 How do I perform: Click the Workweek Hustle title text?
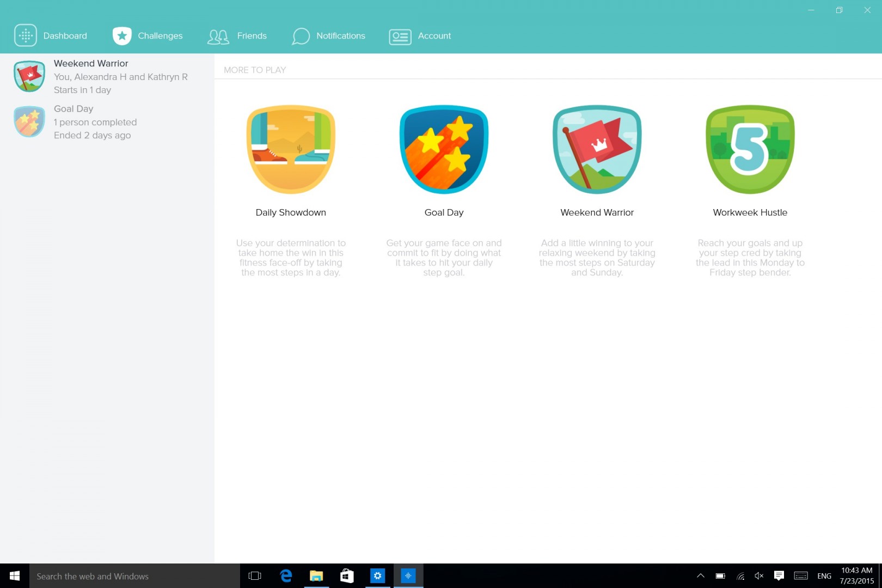tap(750, 212)
